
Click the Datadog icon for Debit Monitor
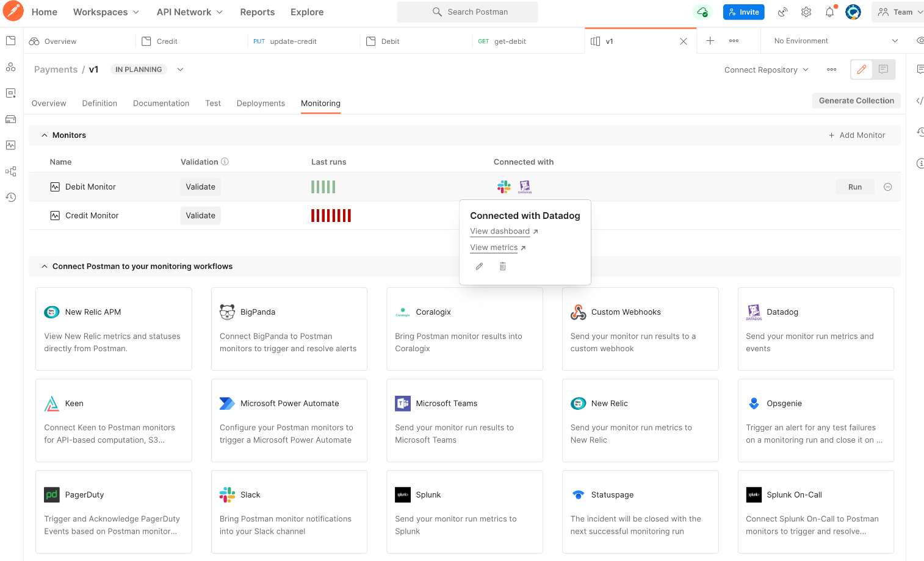525,187
